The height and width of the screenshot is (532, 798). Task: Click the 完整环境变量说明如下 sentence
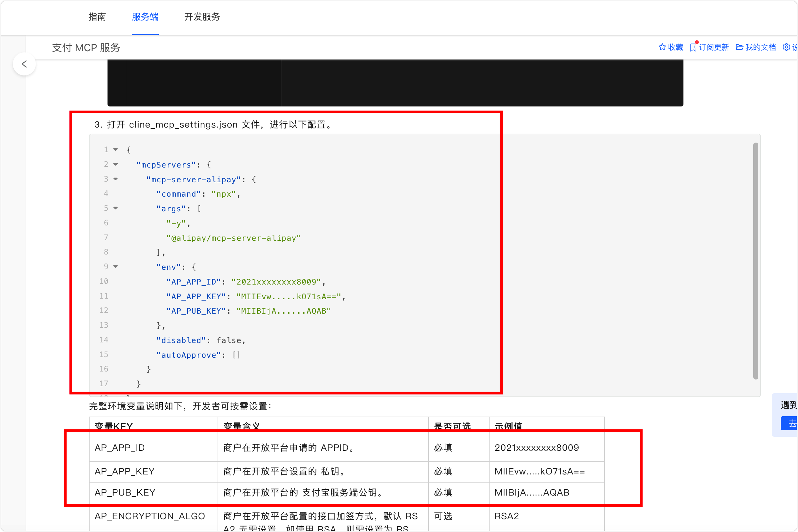tap(180, 406)
